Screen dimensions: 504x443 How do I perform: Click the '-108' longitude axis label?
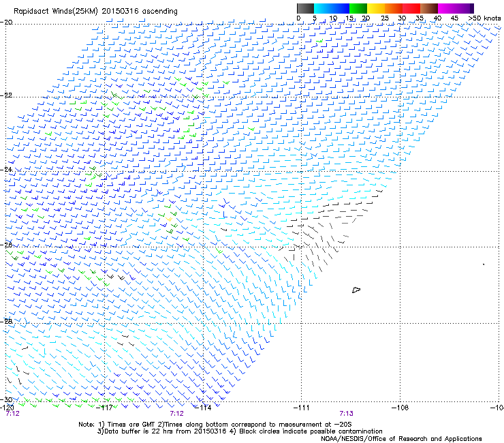(x=400, y=408)
